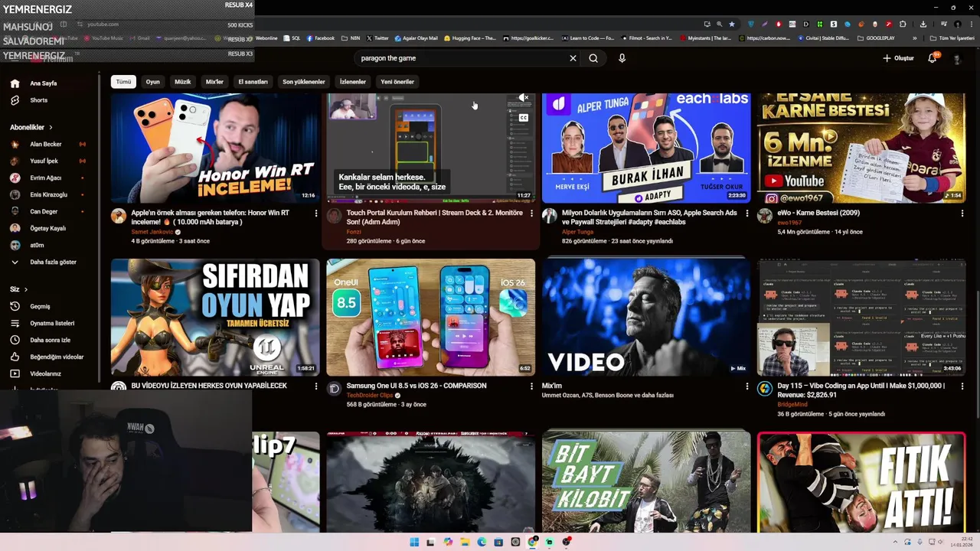The image size is (980, 551).
Task: Open BridgeMind channel link
Action: click(x=792, y=404)
